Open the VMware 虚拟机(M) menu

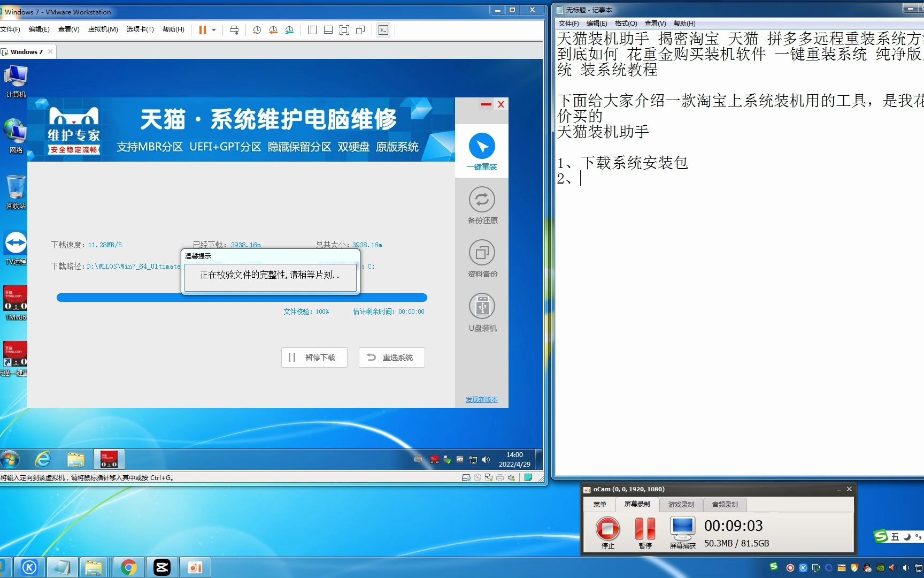103,29
